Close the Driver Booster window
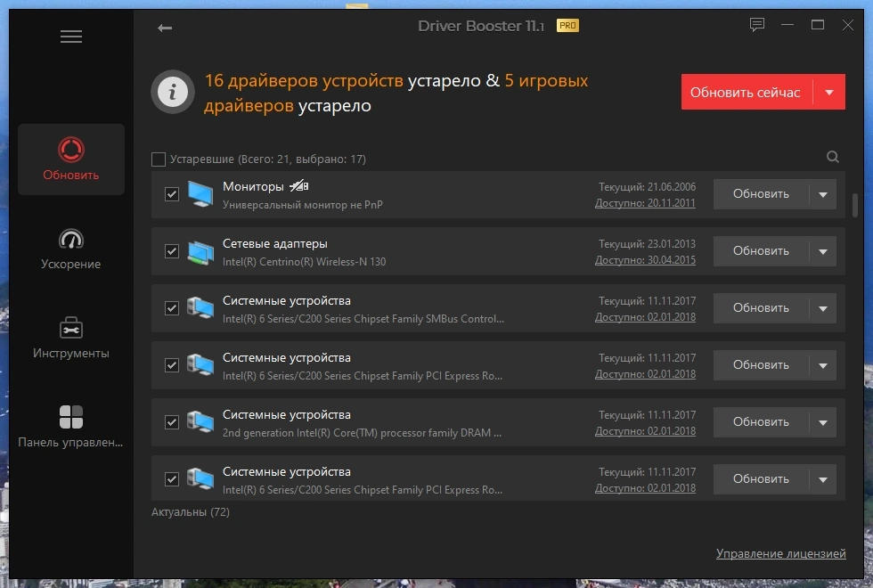This screenshot has height=588, width=873. point(847,25)
